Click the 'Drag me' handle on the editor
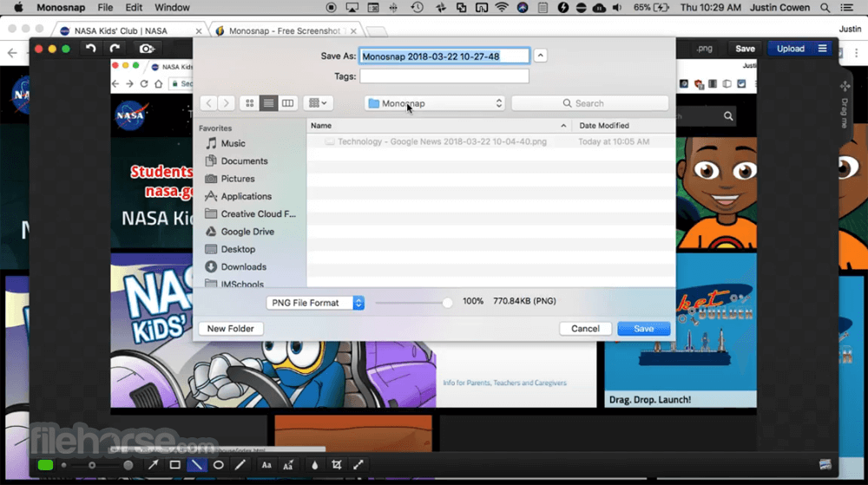Viewport: 868px width, 485px height. tap(845, 105)
